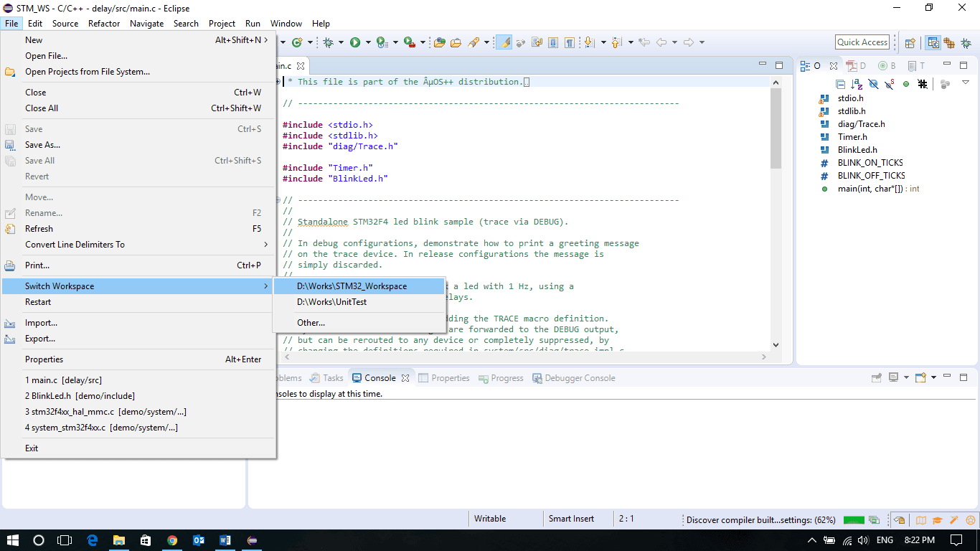
Task: Open Debug button dropdown arrow
Action: 341,42
